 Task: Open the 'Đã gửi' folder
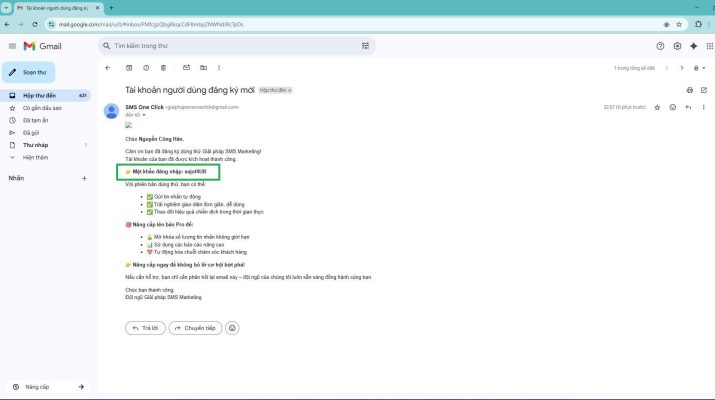point(31,132)
